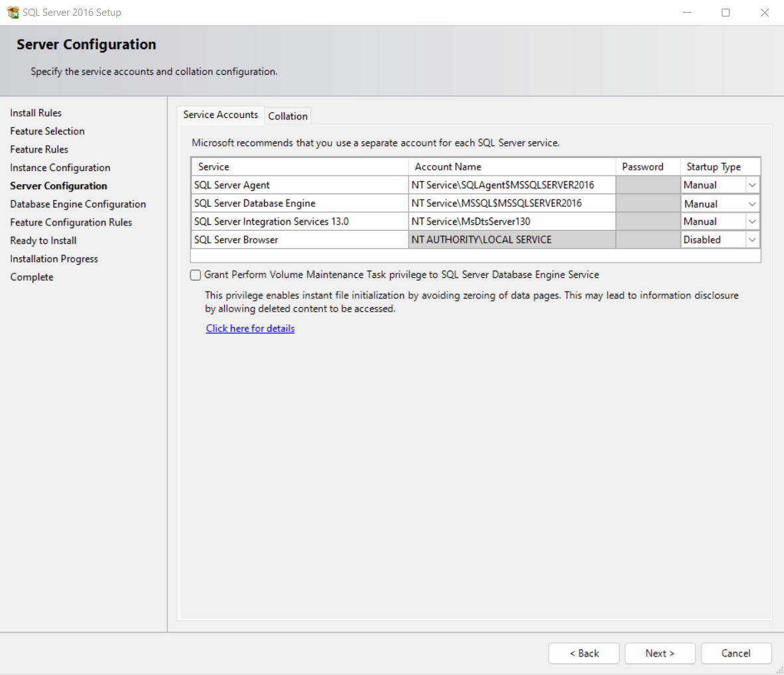
Task: Select Server Configuration step in sidebar
Action: coord(58,186)
